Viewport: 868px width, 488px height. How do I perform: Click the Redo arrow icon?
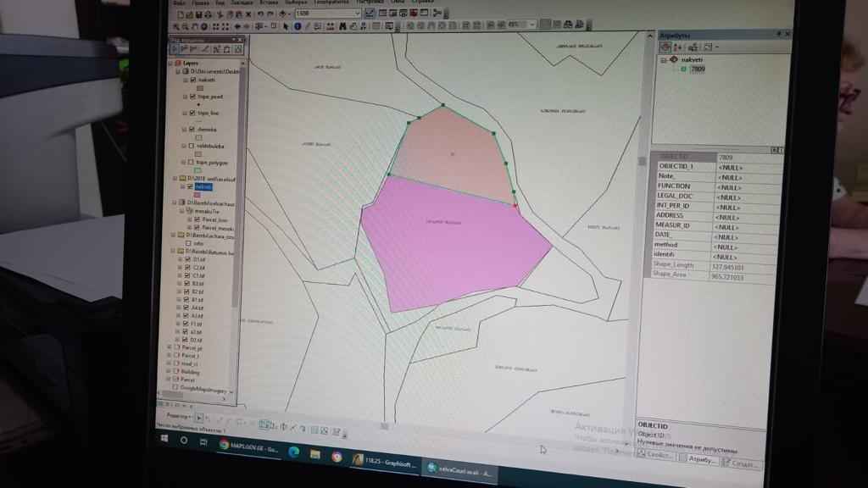(x=270, y=14)
